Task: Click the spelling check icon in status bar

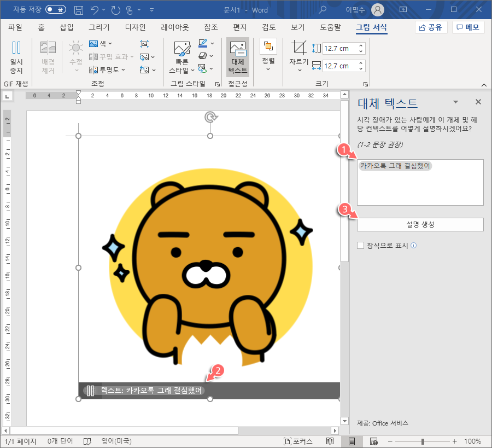Action: click(87, 441)
